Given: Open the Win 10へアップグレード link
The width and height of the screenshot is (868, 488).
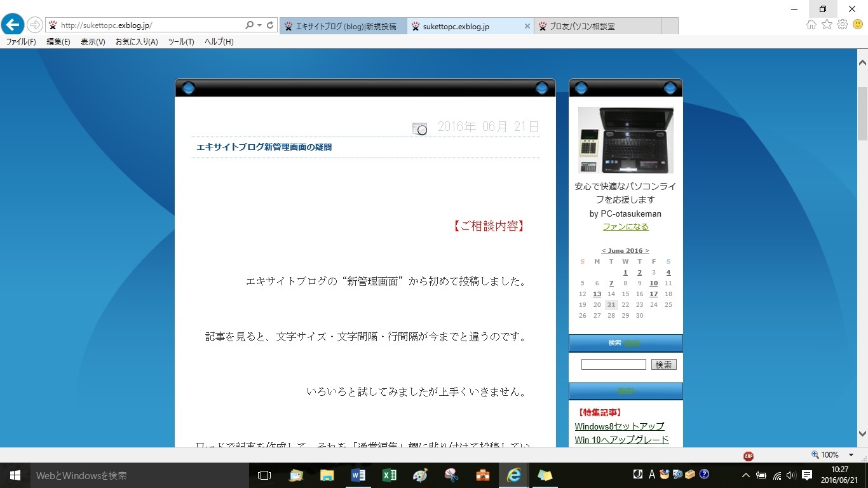Looking at the screenshot, I should coord(621,440).
